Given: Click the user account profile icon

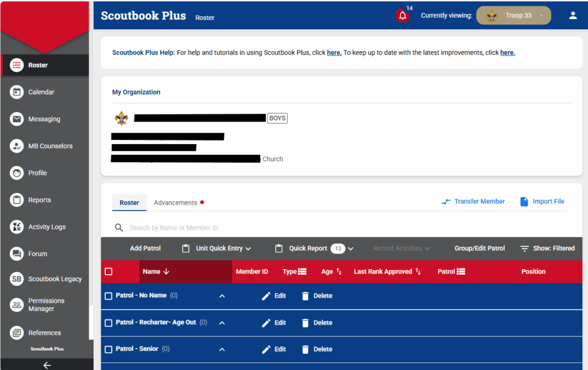Looking at the screenshot, I should click(x=572, y=15).
